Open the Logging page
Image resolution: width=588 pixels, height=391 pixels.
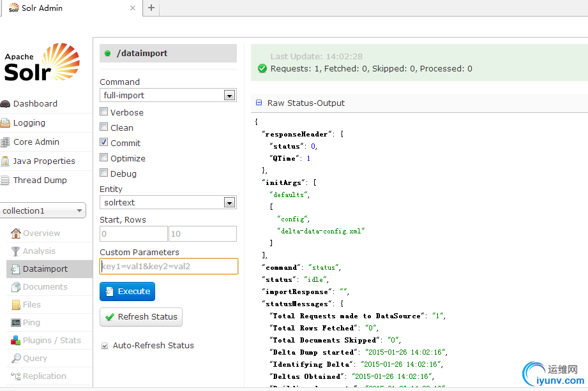[x=29, y=123]
